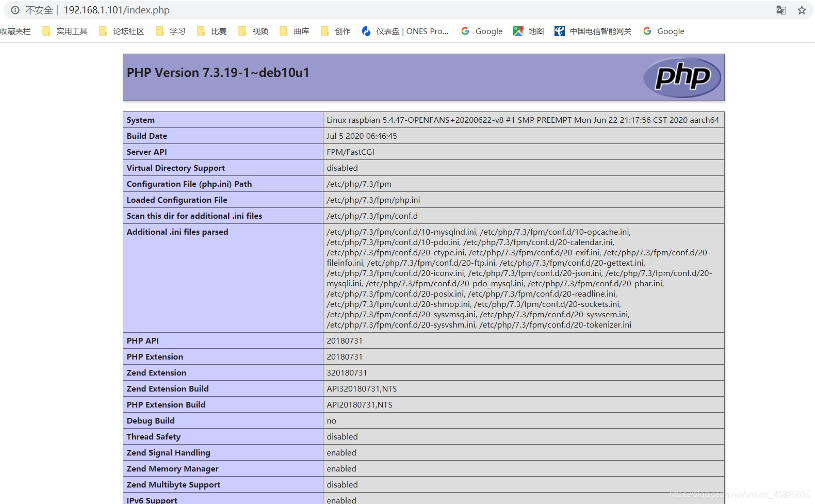
Task: Open the 论坛社区 bookmark folder
Action: pyautogui.click(x=122, y=31)
